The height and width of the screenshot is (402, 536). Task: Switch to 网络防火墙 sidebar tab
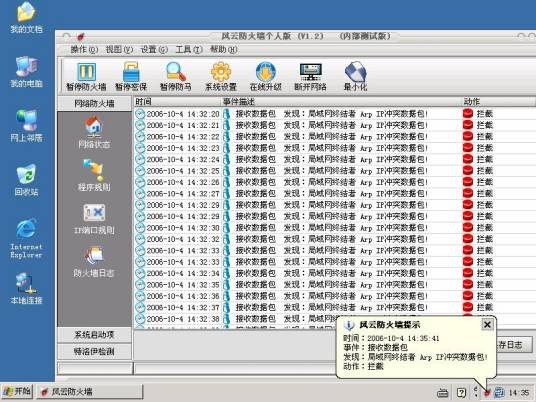coord(94,103)
